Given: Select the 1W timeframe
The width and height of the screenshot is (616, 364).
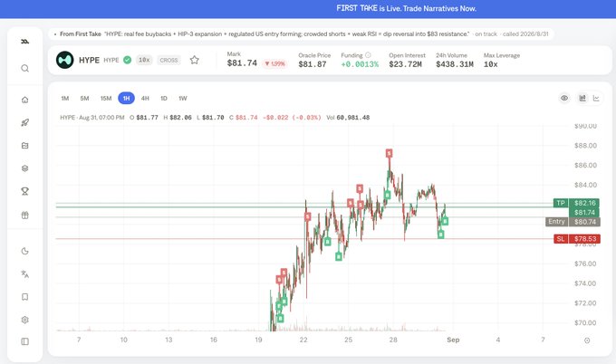Looking at the screenshot, I should pyautogui.click(x=183, y=98).
